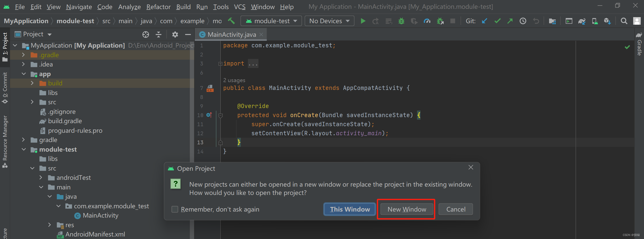The height and width of the screenshot is (239, 644).
Task: Close the MainActivity.java tab
Action: (261, 35)
